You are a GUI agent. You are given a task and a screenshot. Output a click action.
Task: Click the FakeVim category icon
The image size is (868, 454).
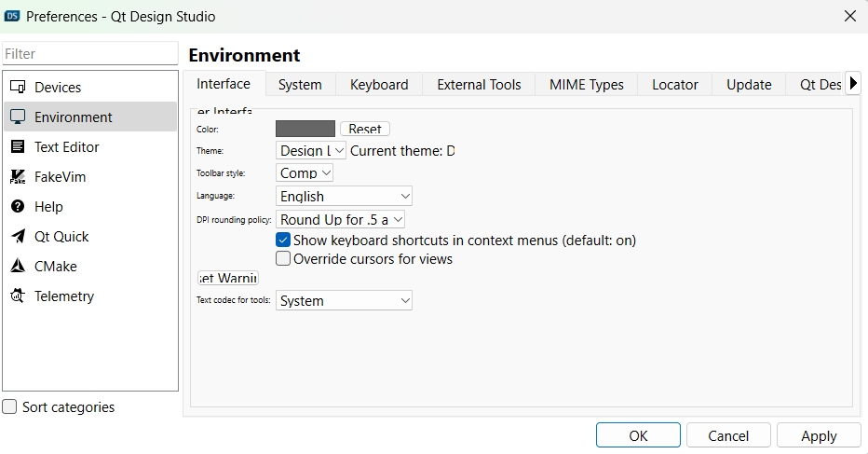click(18, 177)
